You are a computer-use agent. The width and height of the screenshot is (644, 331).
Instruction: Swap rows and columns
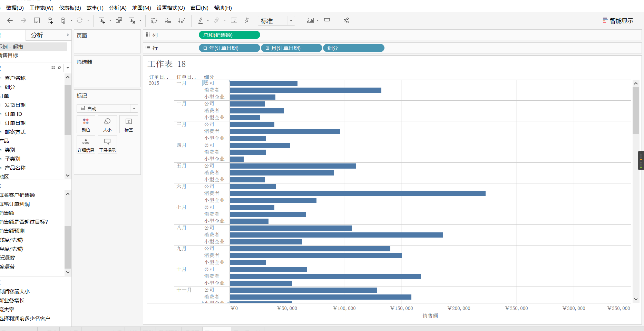click(154, 21)
